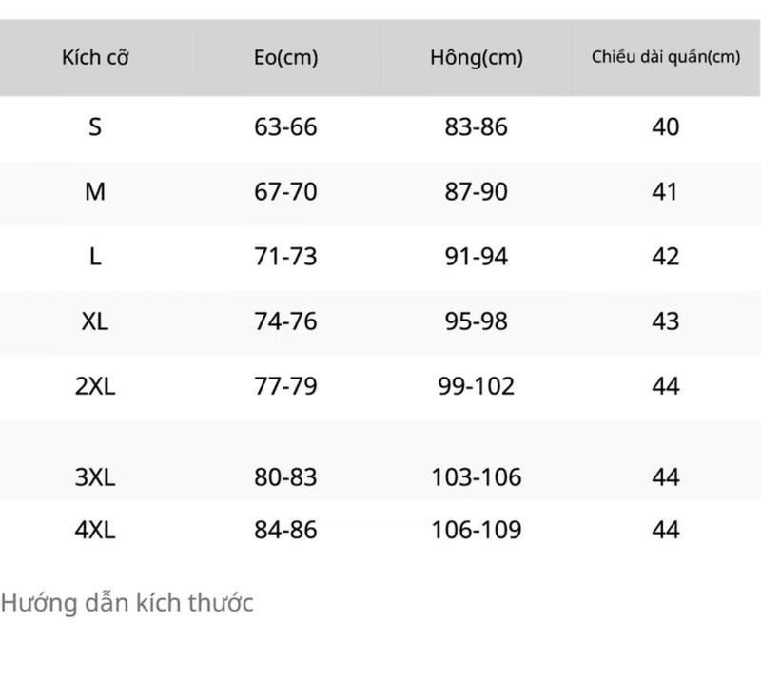This screenshot has height=700, width=761.
Task: Click hip value 99-102
Action: (x=477, y=386)
